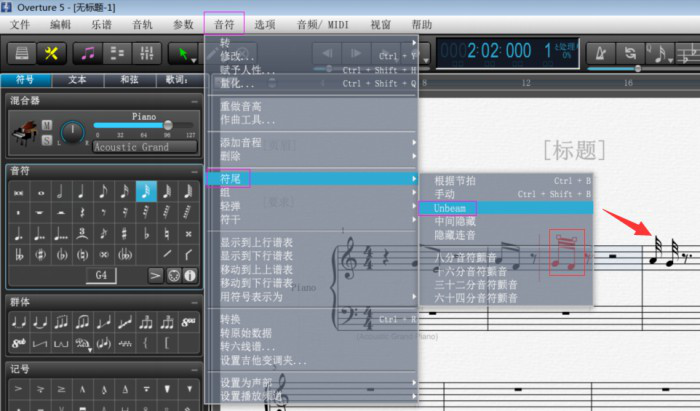Click the G4 pitch field

tap(101, 274)
